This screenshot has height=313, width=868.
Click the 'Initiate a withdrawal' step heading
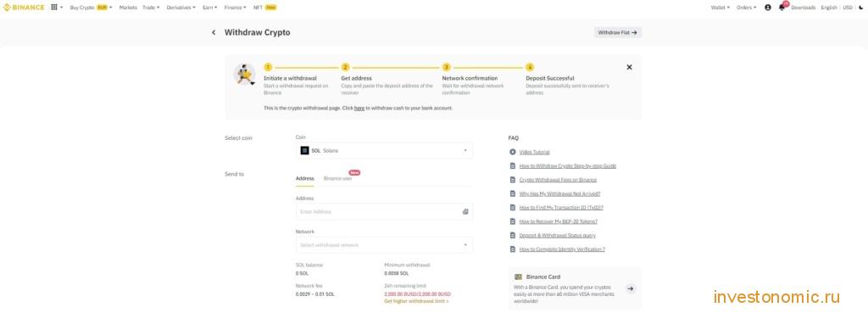click(290, 78)
